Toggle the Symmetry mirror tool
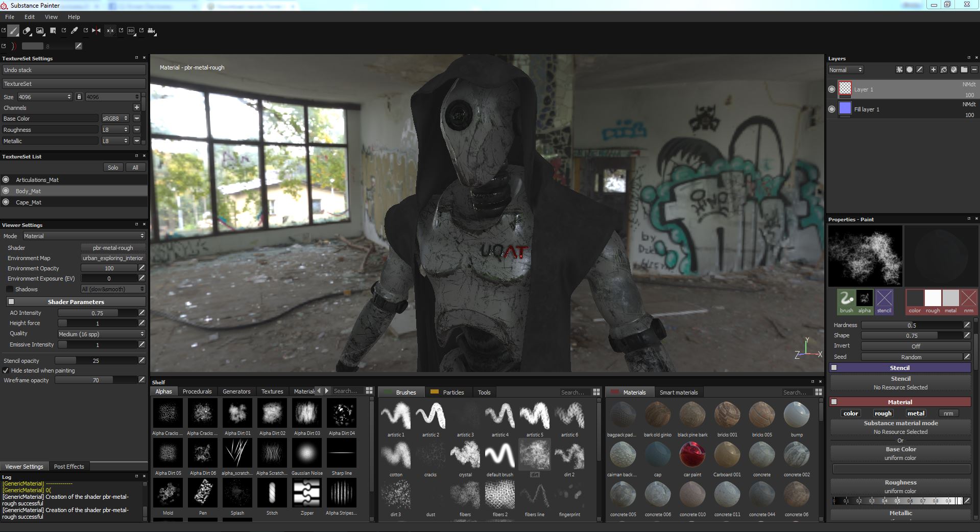Viewport: 980px width, 532px height. (x=96, y=31)
